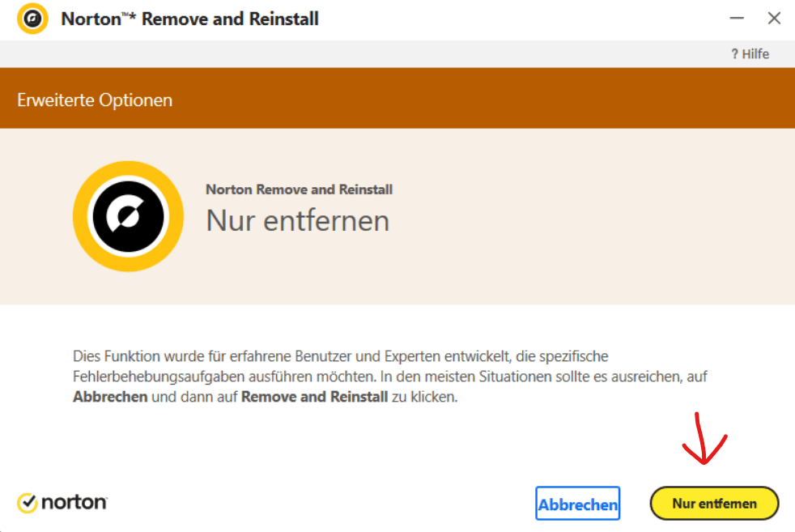Click the first line of the description paragraph
Image resolution: width=795 pixels, height=532 pixels.
point(341,356)
